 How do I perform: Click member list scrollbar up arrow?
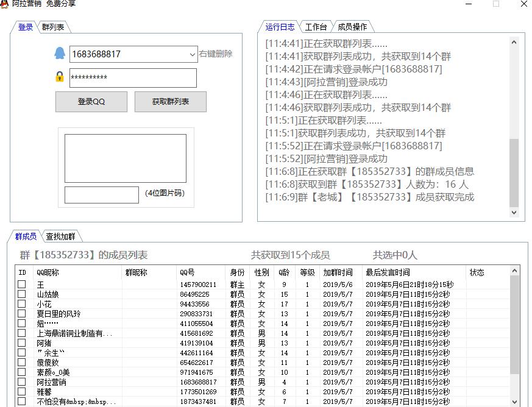tap(514, 271)
